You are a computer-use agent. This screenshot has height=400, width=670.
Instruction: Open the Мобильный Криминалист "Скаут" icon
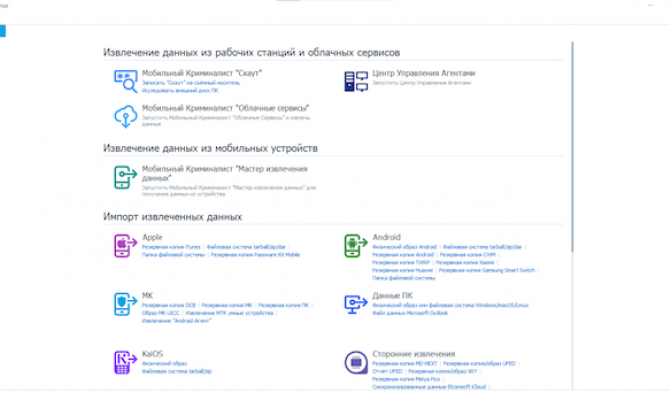tap(126, 81)
